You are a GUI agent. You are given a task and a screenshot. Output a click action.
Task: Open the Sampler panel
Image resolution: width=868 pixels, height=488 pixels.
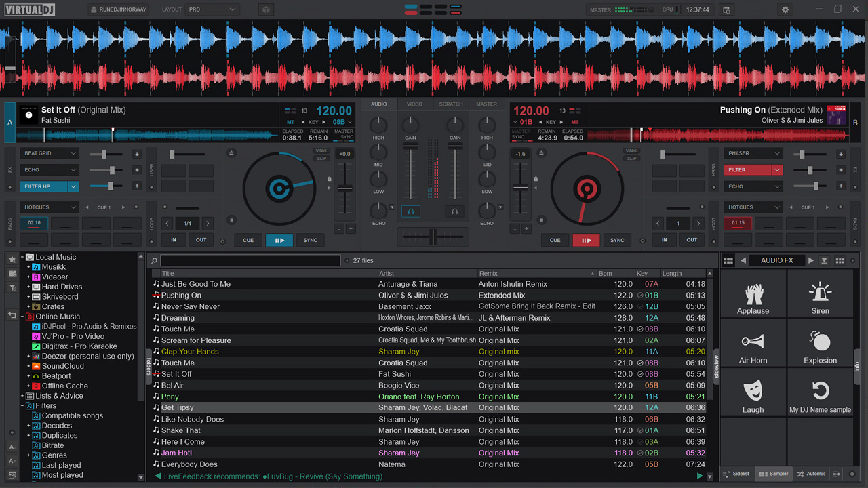[773, 474]
